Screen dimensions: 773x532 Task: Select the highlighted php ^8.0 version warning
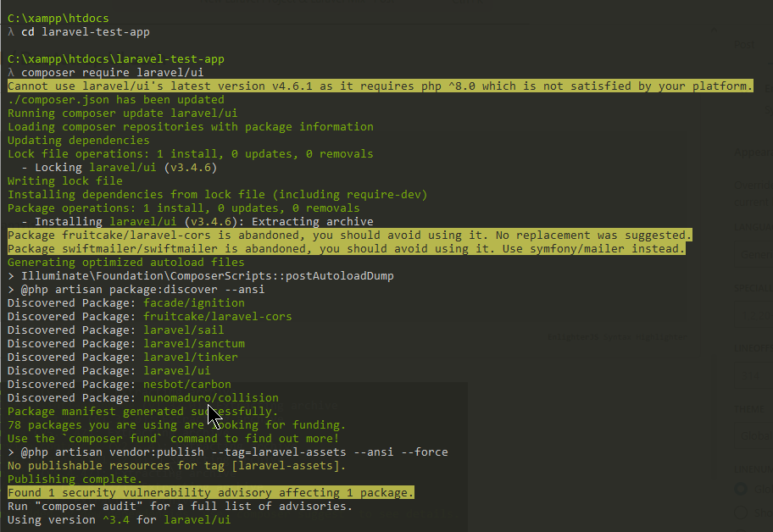coord(380,86)
